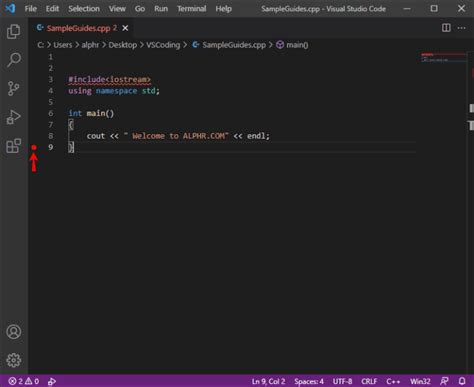Viewport: 474px width, 387px height.
Task: Select C++ language mode in status bar
Action: tap(393, 381)
